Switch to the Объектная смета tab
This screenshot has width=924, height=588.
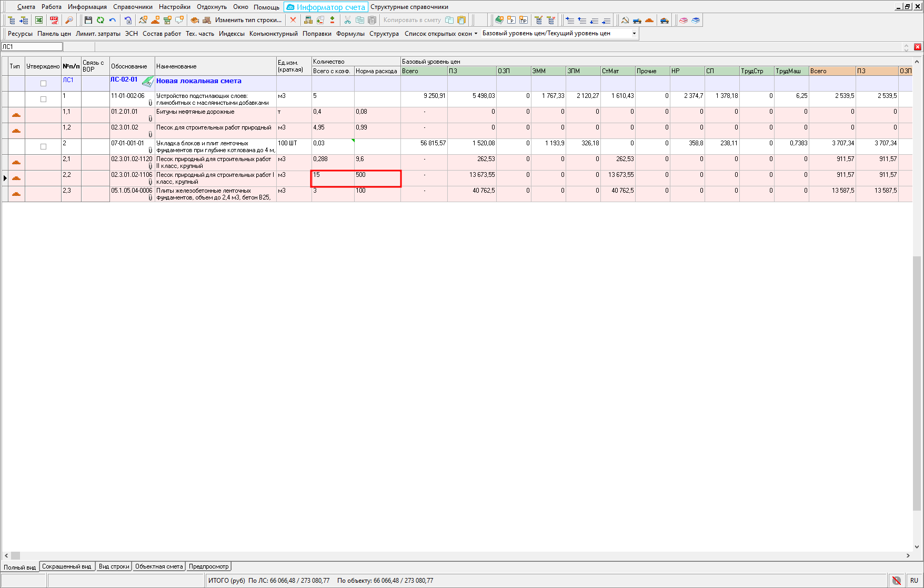tap(159, 566)
